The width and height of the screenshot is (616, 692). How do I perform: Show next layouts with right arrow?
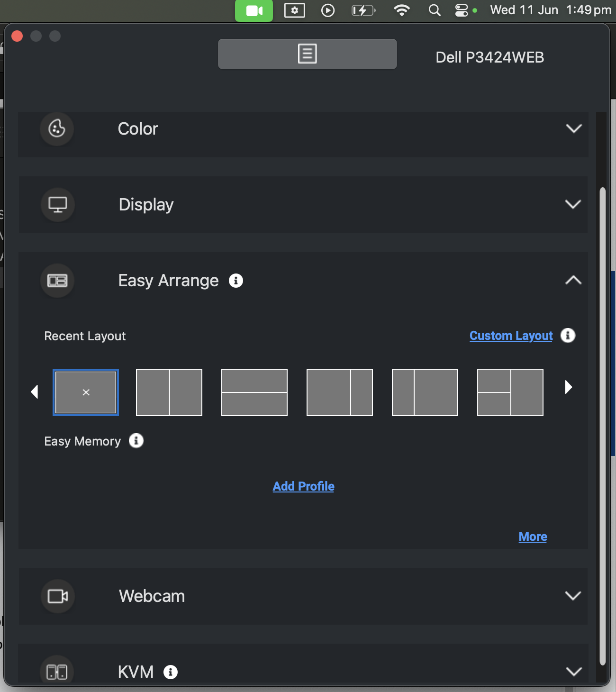568,387
